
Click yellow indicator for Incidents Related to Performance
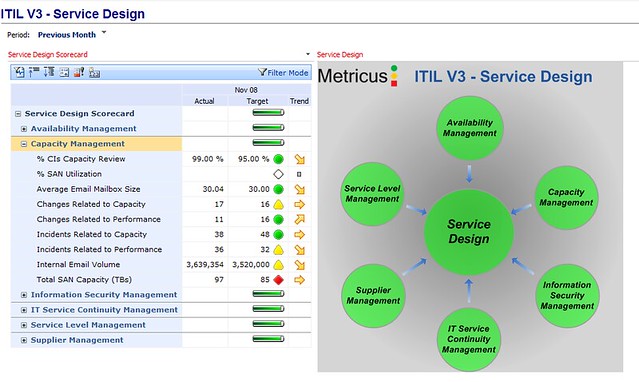[278, 250]
